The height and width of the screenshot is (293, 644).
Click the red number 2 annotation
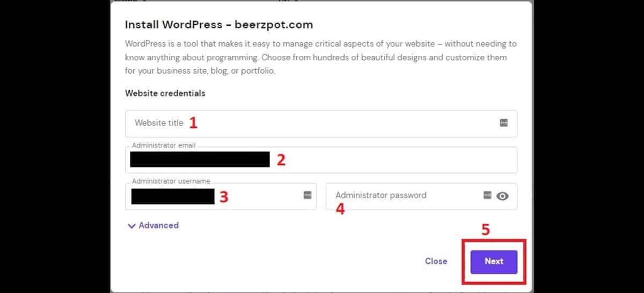[x=281, y=160]
